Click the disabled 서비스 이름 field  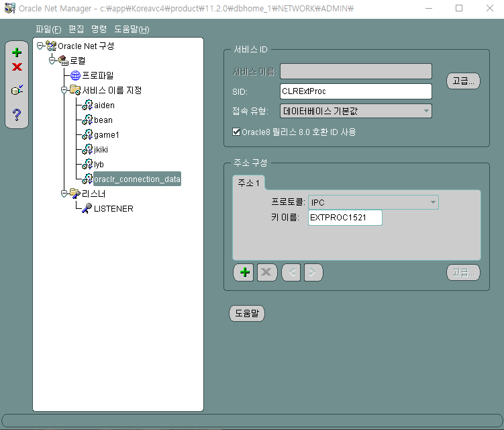point(356,71)
